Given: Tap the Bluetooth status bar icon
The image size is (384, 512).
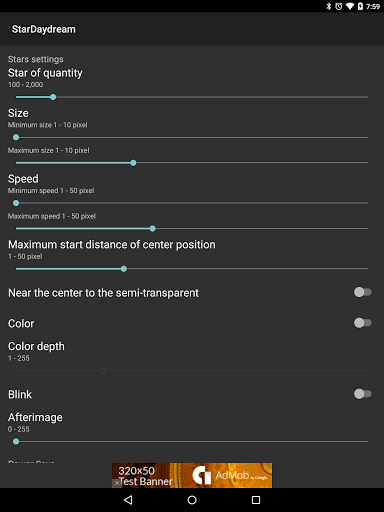Looking at the screenshot, I should (x=329, y=6).
